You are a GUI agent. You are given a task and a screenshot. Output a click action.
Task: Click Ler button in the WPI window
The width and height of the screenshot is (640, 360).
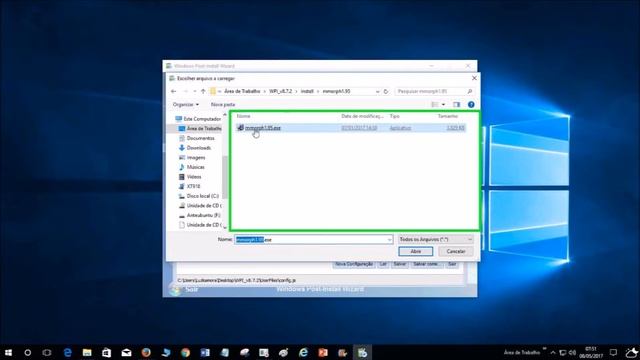point(383,264)
